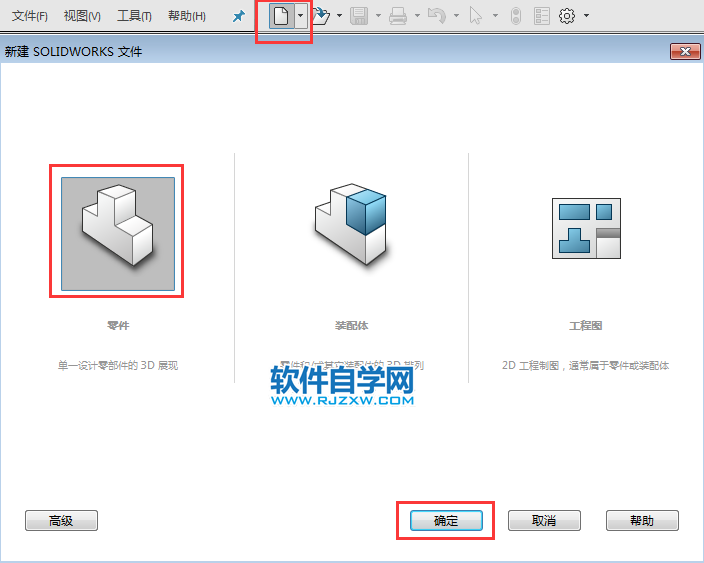Click the Rebuild traffic light icon
The width and height of the screenshot is (704, 563).
click(x=516, y=16)
